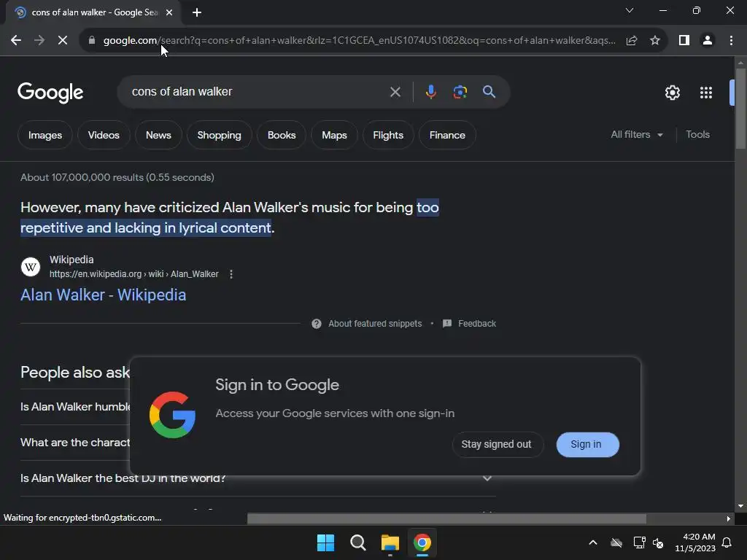Switch to the Images results tab
747x560 pixels.
coord(45,135)
